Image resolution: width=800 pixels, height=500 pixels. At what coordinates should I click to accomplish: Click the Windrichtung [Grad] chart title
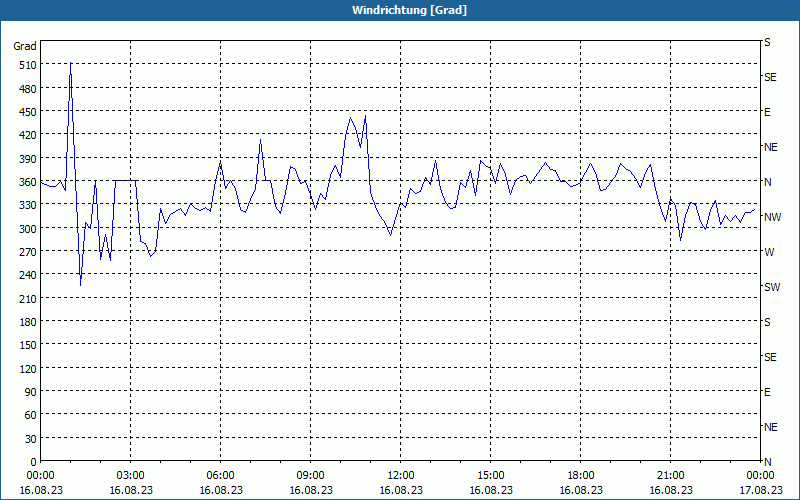pos(409,10)
